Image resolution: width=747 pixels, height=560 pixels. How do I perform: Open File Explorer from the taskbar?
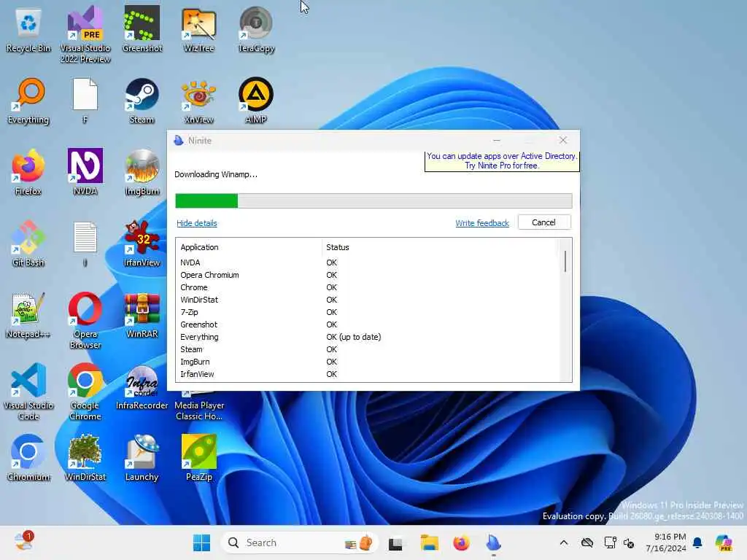(429, 542)
